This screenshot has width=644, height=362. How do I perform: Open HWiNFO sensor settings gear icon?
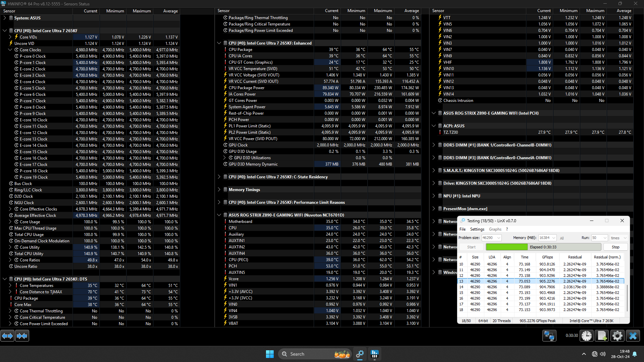[617, 336]
